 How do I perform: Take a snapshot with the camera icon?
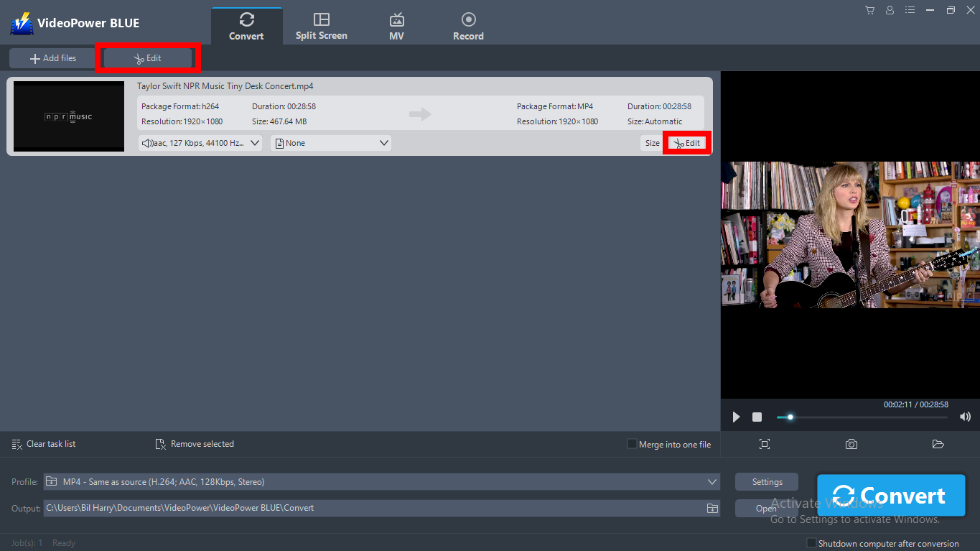851,444
